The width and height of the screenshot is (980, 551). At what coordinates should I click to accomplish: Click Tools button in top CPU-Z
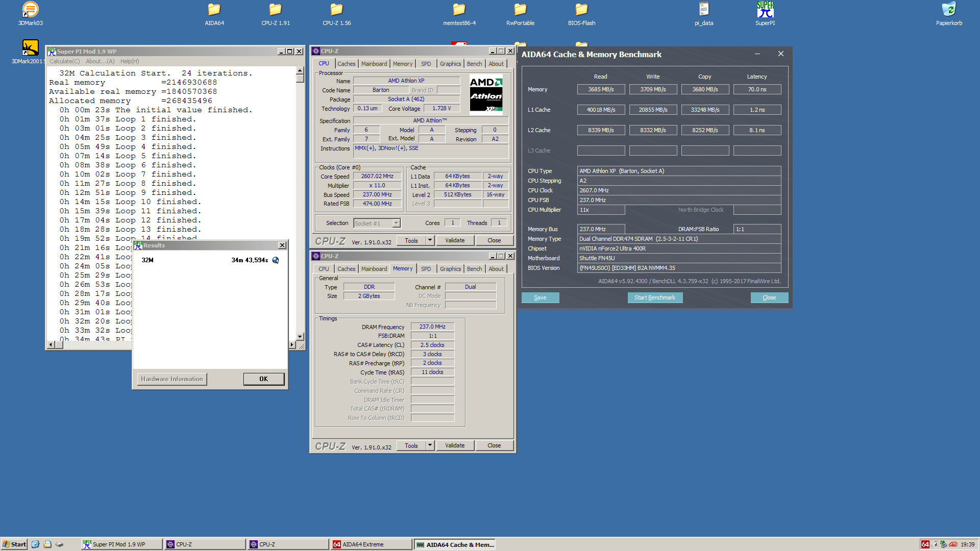click(x=411, y=240)
